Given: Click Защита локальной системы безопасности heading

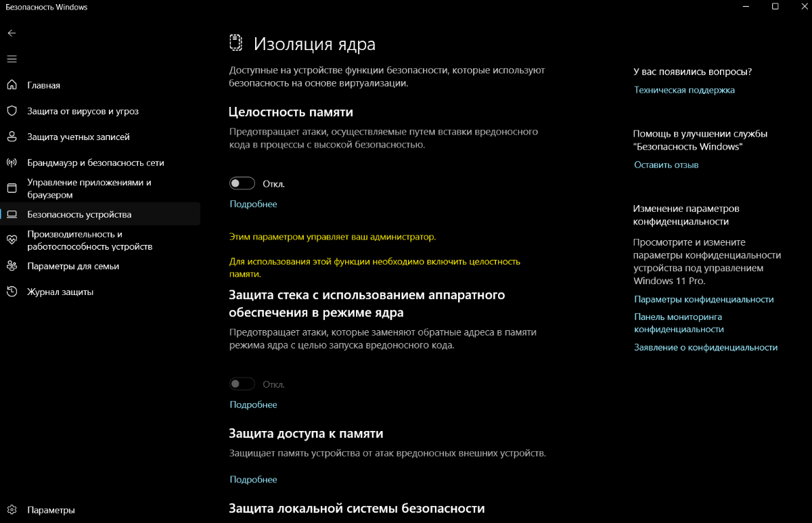Looking at the screenshot, I should point(357,507).
